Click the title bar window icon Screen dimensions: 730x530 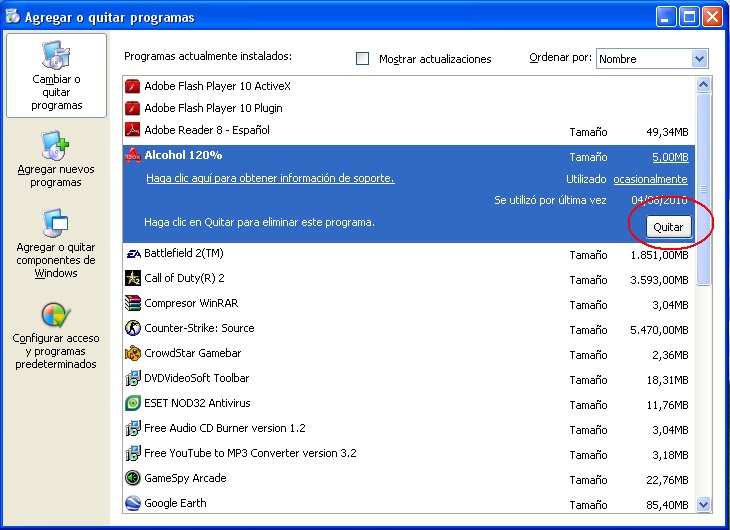point(13,16)
